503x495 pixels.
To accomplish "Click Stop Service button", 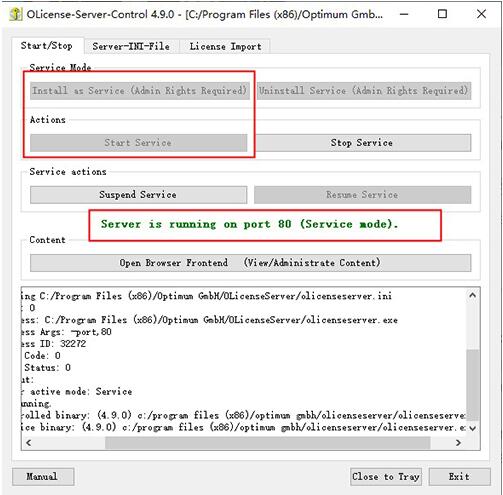I will 362,143.
